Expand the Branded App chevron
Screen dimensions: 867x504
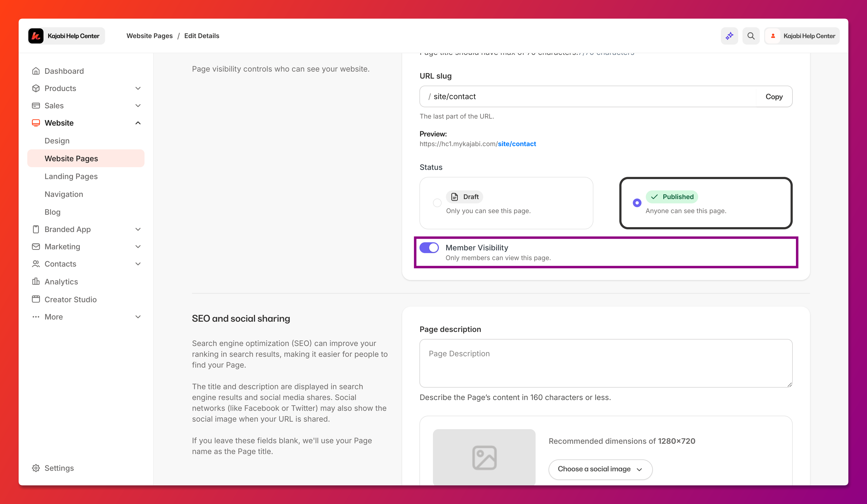pos(138,230)
